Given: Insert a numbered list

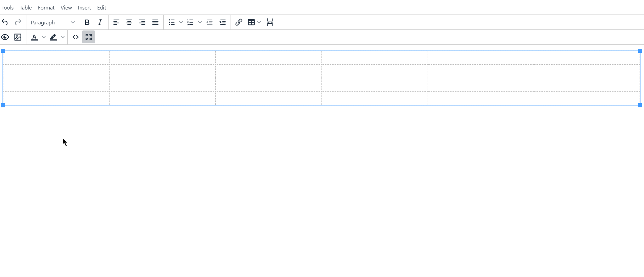Looking at the screenshot, I should 190,22.
